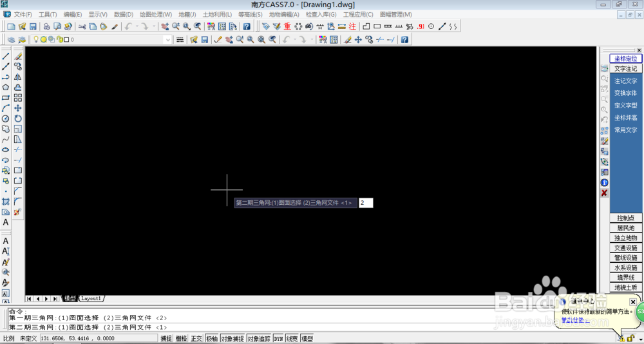The image size is (644, 344).
Task: Toggle the 模型 model space button in the status bar
Action: pos(307,339)
